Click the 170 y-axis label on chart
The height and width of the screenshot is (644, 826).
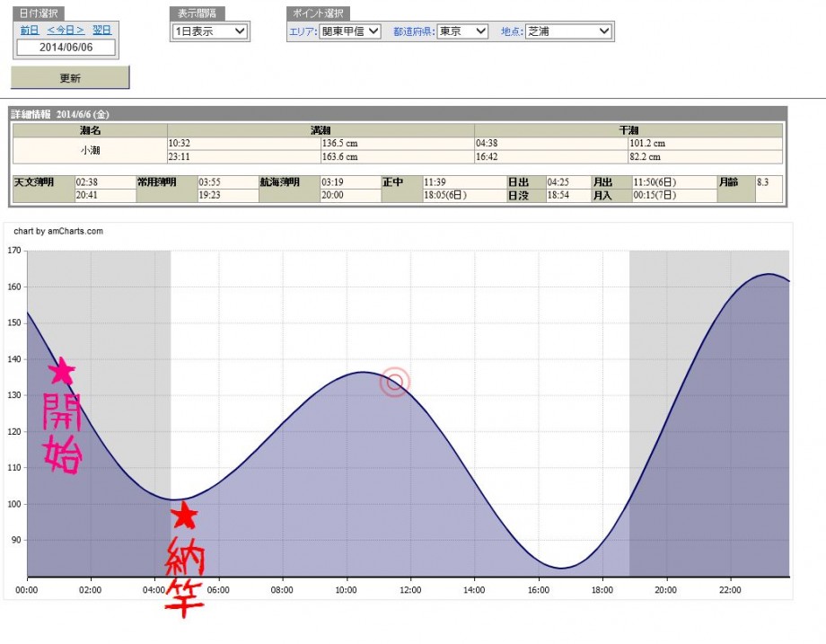coord(13,251)
